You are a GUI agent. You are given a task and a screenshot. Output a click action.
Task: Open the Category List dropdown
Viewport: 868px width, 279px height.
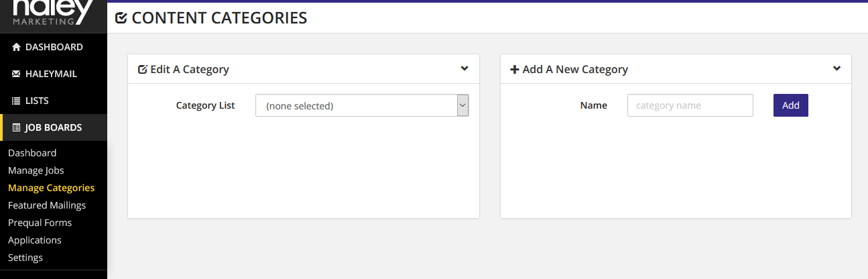click(x=362, y=105)
